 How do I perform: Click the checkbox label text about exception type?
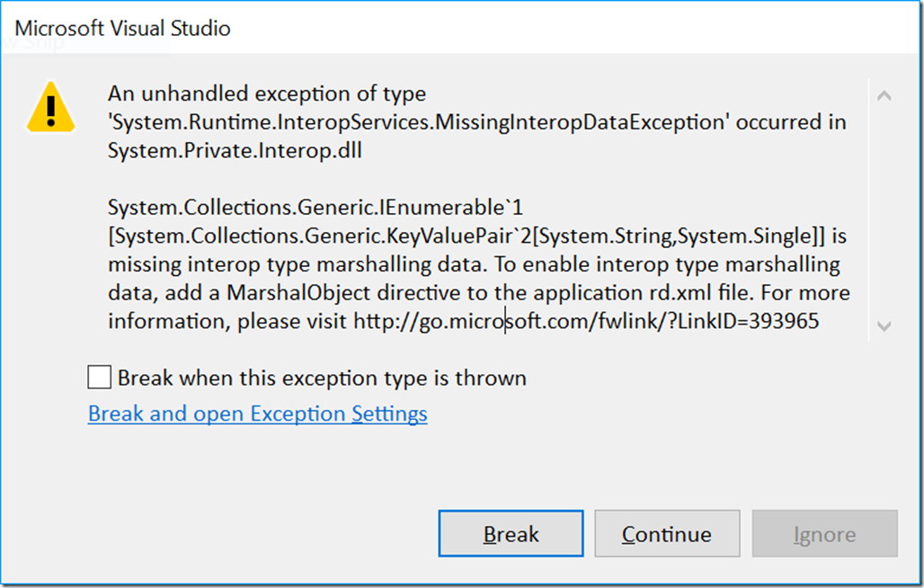(x=322, y=378)
